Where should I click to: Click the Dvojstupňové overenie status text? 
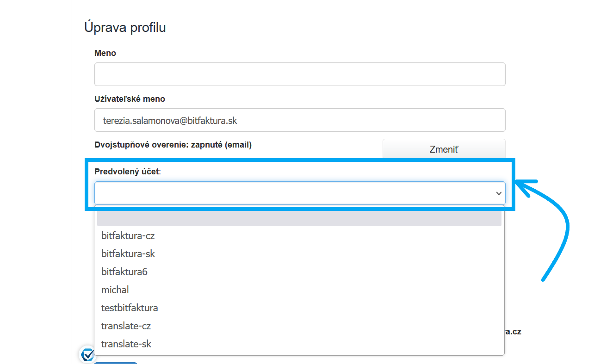[173, 145]
